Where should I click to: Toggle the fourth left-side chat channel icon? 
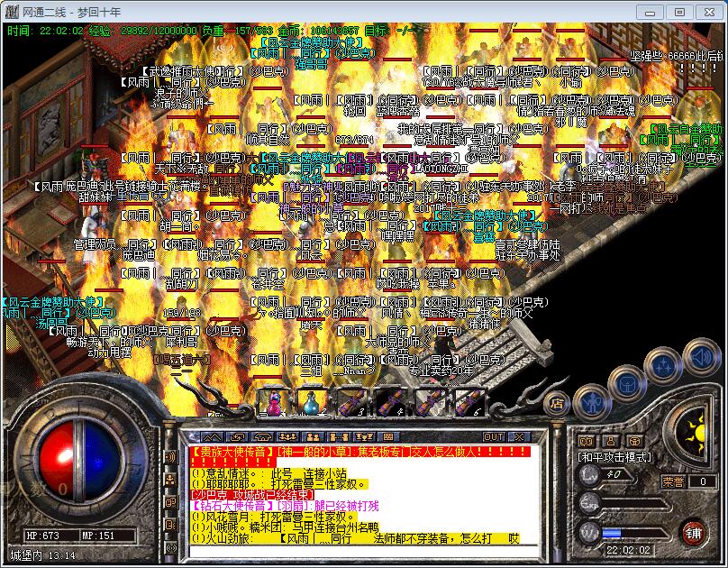pos(170,525)
